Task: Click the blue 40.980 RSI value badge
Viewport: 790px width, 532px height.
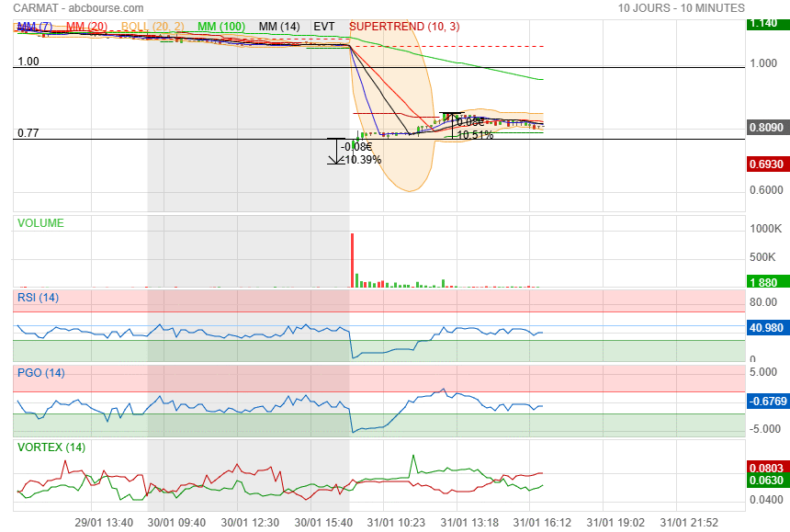Action: [768, 328]
